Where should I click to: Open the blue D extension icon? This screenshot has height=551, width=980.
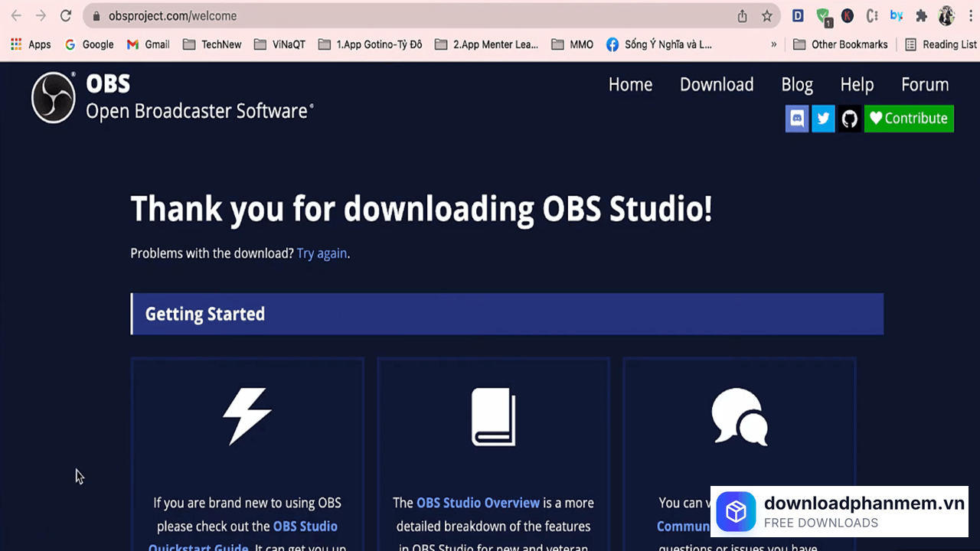[x=798, y=15]
